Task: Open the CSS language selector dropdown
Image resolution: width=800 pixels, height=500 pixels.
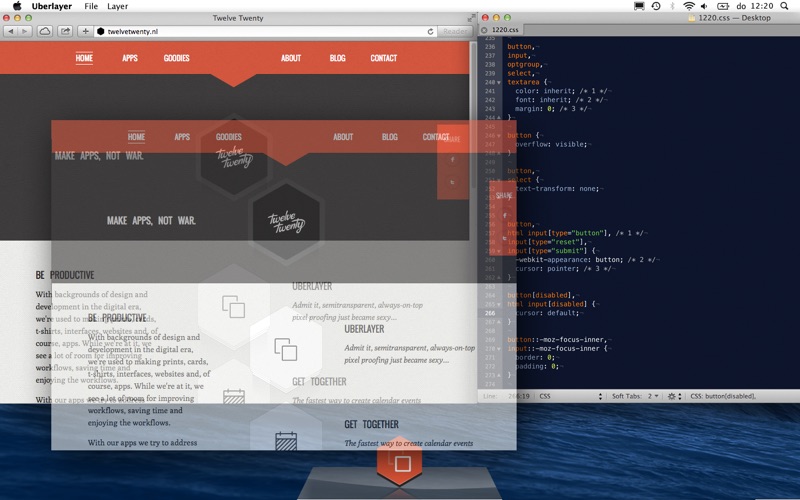Action: pyautogui.click(x=570, y=396)
